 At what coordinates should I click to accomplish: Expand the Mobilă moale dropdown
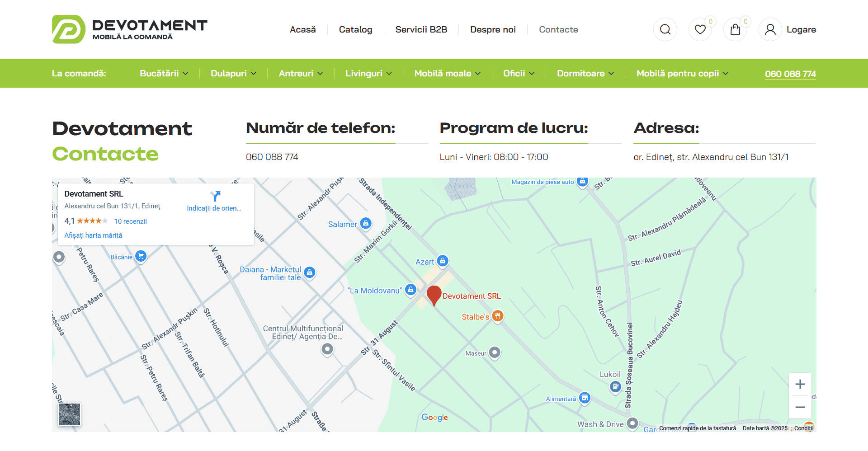[448, 73]
